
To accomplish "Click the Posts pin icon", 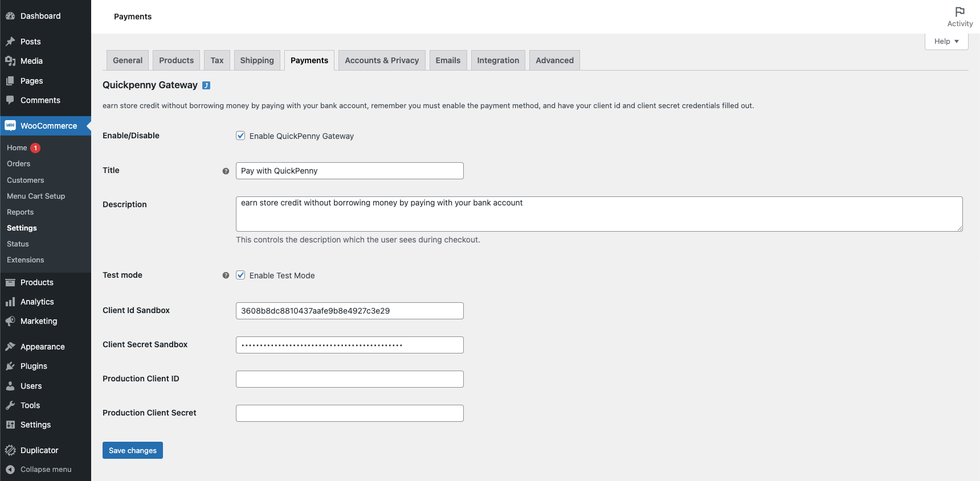I will click(x=10, y=42).
